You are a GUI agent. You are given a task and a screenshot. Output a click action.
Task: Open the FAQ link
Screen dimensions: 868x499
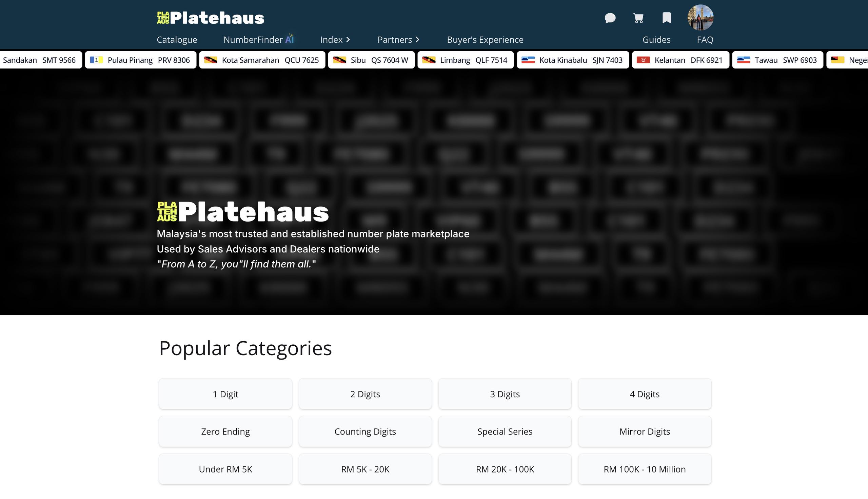pos(705,40)
